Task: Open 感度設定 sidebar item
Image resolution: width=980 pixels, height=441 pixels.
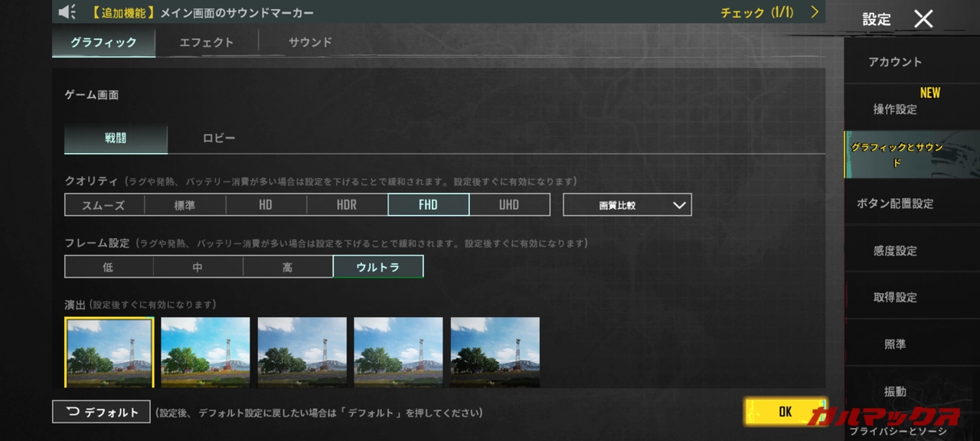Action: 895,250
